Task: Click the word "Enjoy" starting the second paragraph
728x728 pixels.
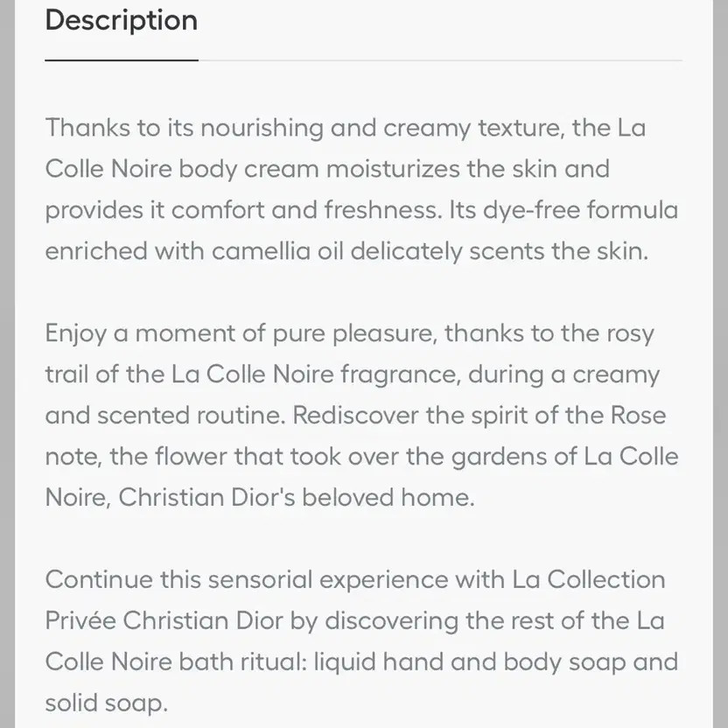Action: tap(76, 333)
